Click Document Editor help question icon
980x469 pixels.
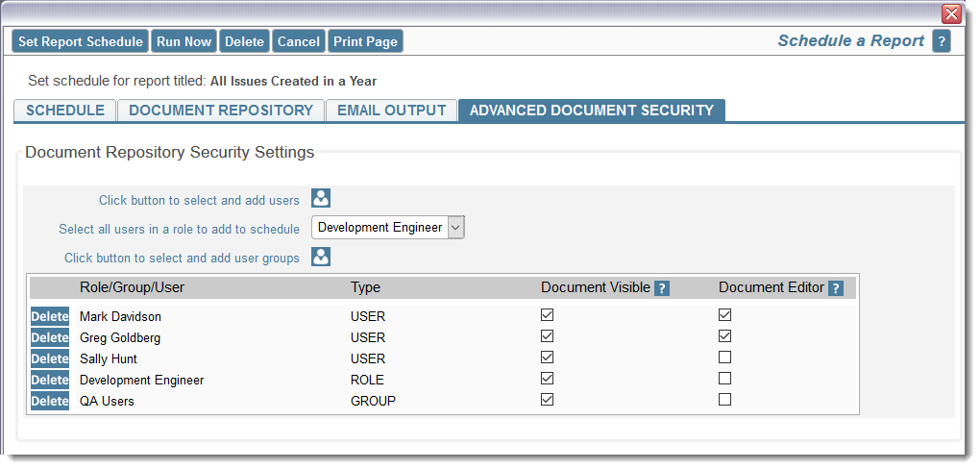(x=836, y=288)
